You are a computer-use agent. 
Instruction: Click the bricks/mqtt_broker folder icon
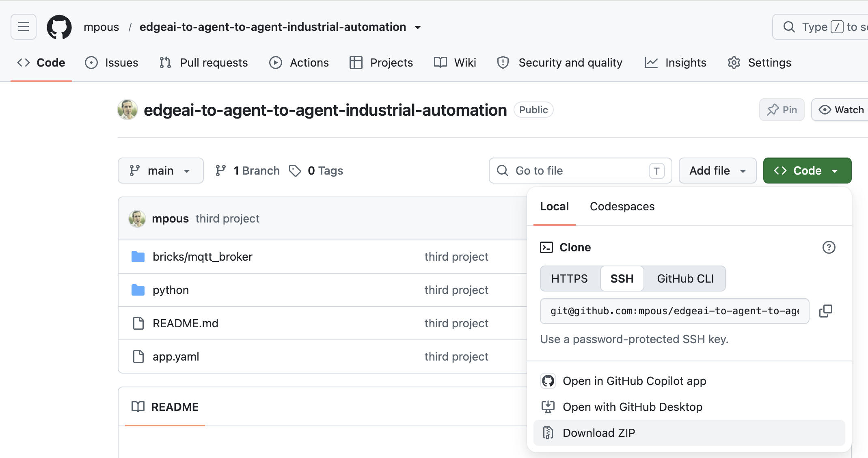click(138, 257)
